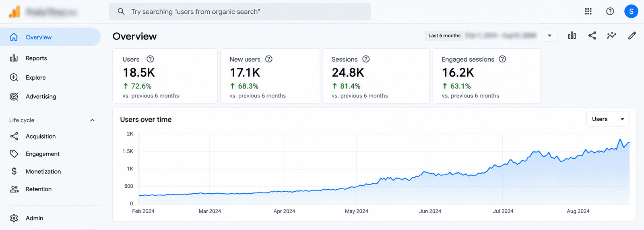Open Monetization report
Screen dimensions: 644x230
point(43,171)
